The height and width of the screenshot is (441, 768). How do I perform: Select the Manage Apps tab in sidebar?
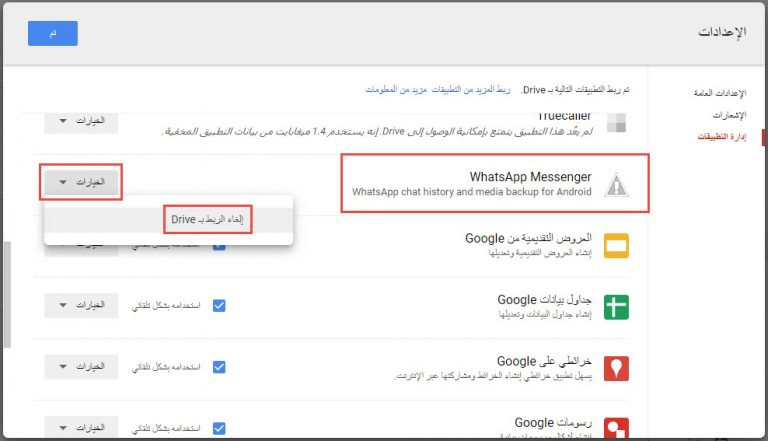[x=721, y=137]
